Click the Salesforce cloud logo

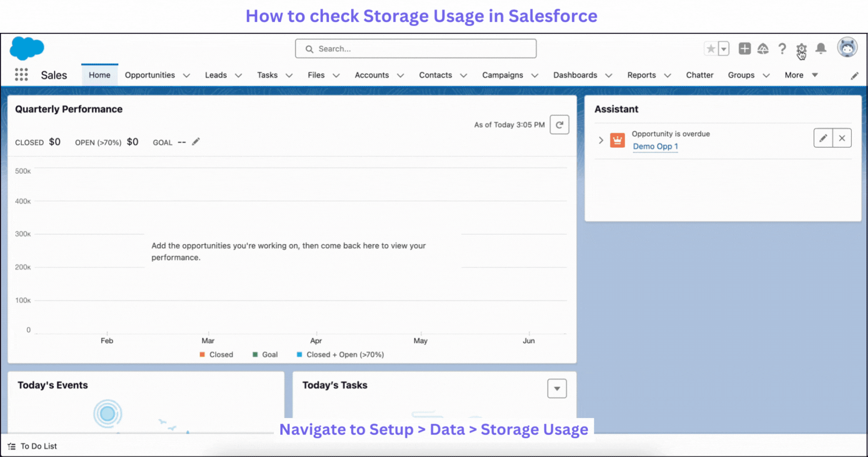27,48
